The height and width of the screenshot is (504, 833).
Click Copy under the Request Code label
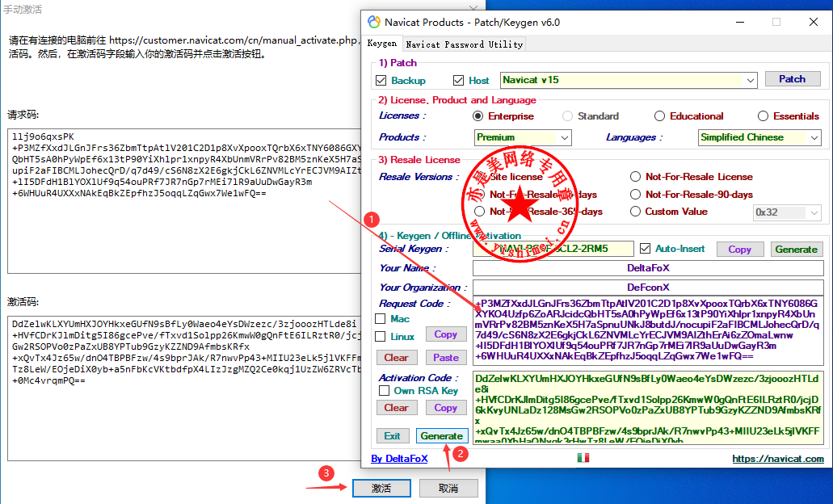[446, 334]
